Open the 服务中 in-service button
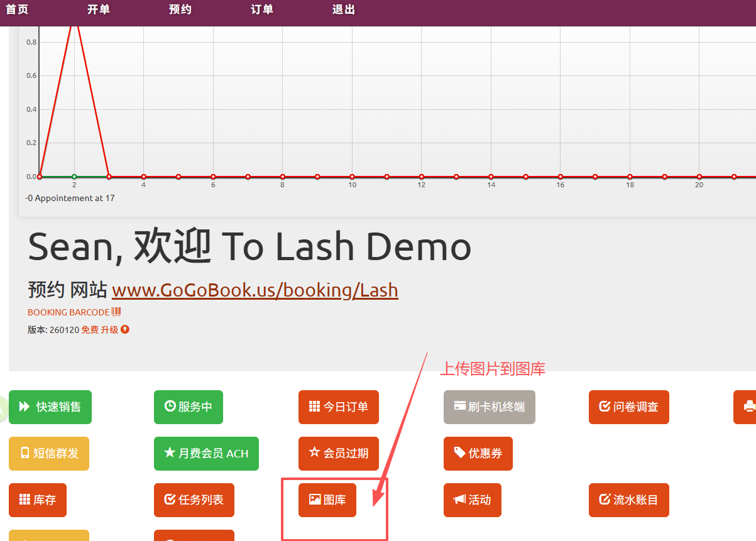Screen dimensions: 756x541 point(189,407)
